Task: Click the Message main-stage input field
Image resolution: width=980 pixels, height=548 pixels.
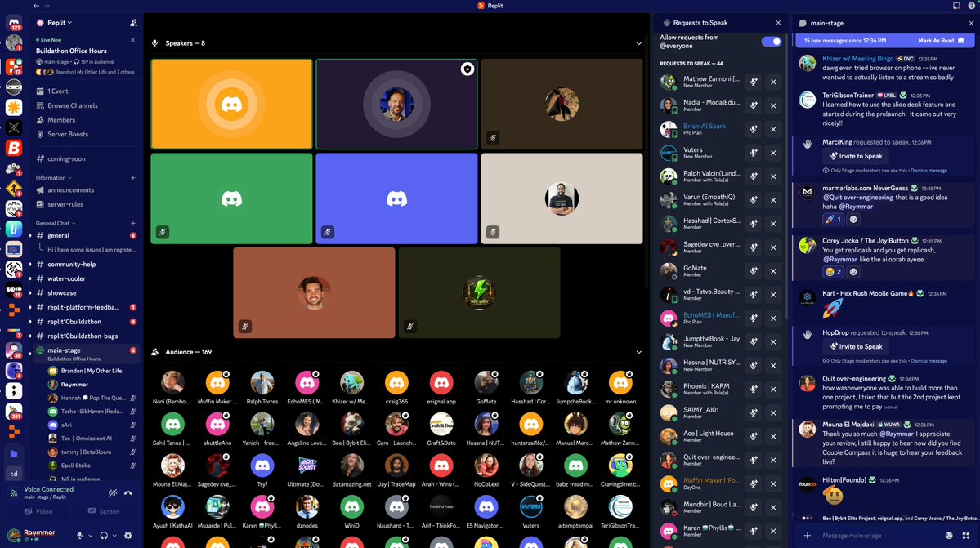Action: point(880,536)
